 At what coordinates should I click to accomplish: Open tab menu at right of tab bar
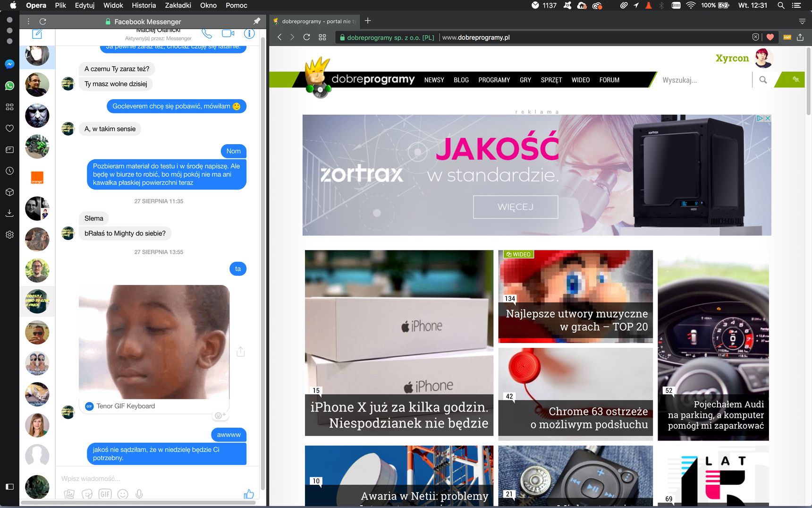click(802, 21)
